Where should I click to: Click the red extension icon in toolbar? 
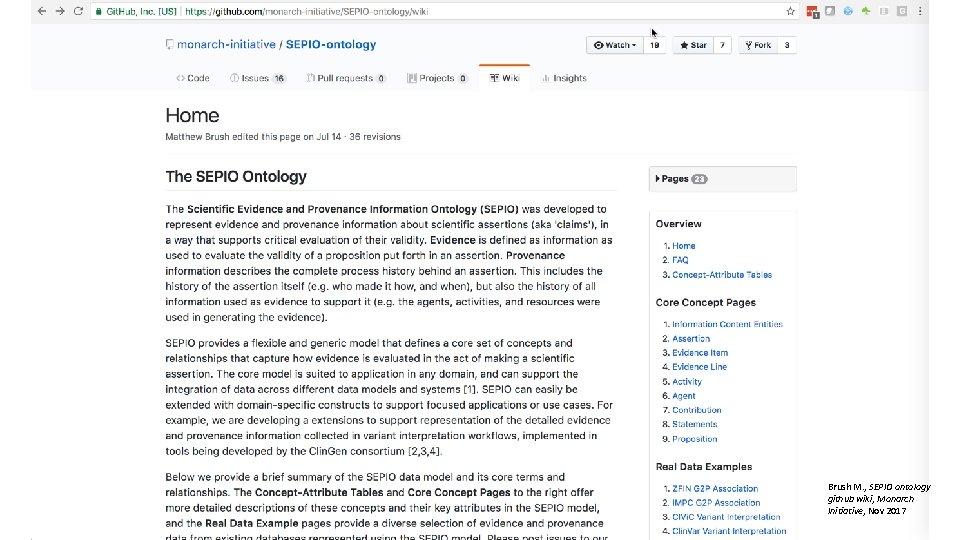(x=812, y=12)
